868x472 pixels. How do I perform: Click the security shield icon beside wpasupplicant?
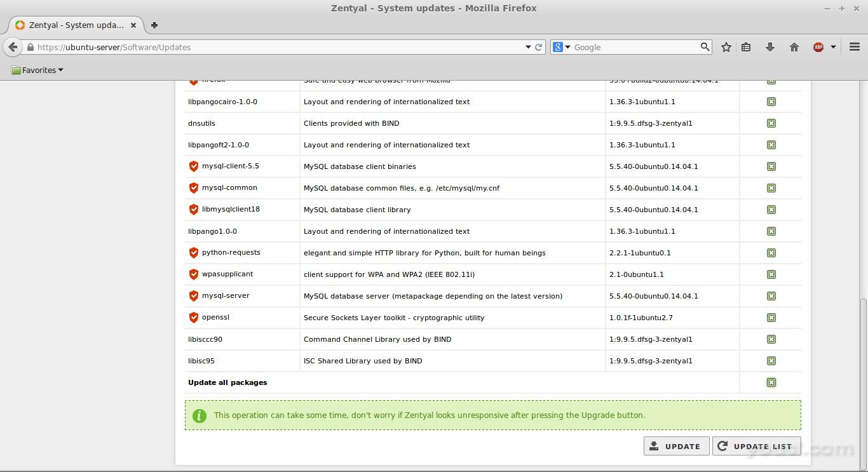click(x=194, y=274)
